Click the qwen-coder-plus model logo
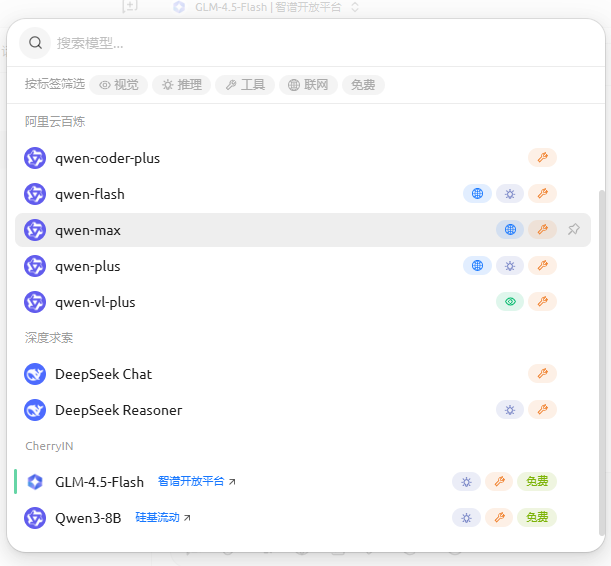The image size is (611, 566). (35, 158)
